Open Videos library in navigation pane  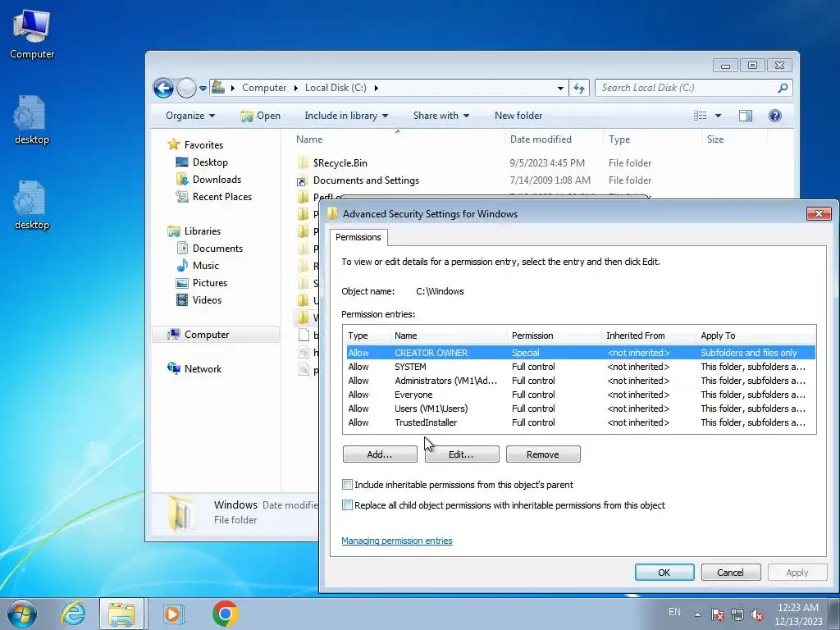199,300
